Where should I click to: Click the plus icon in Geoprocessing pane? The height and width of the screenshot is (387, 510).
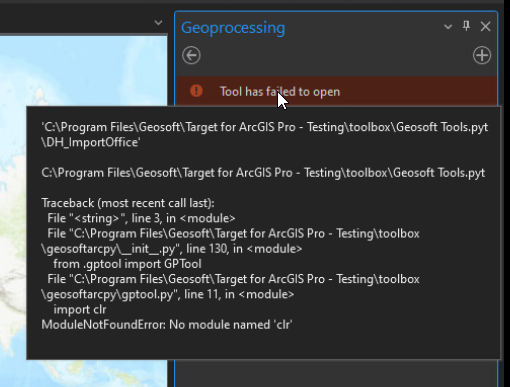pos(482,55)
